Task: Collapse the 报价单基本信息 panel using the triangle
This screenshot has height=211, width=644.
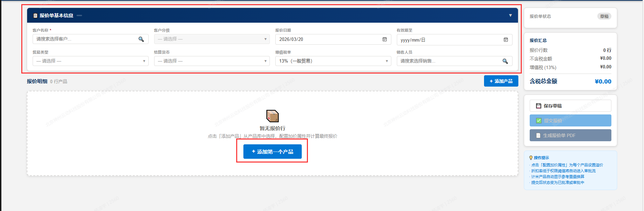Action: (x=510, y=15)
